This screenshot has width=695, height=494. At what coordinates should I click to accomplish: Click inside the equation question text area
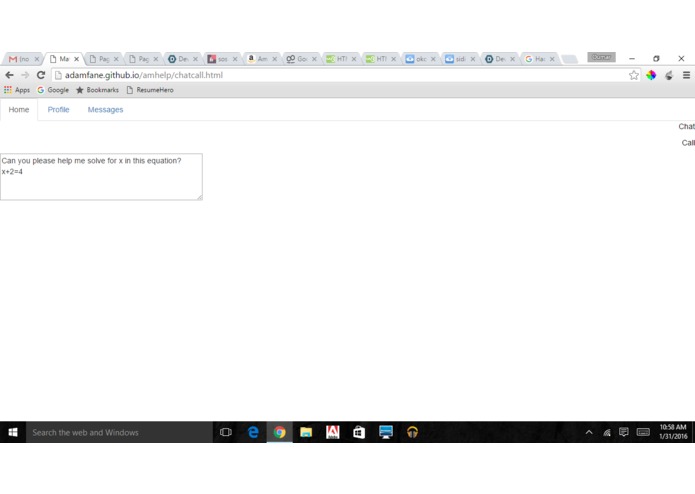point(102,177)
